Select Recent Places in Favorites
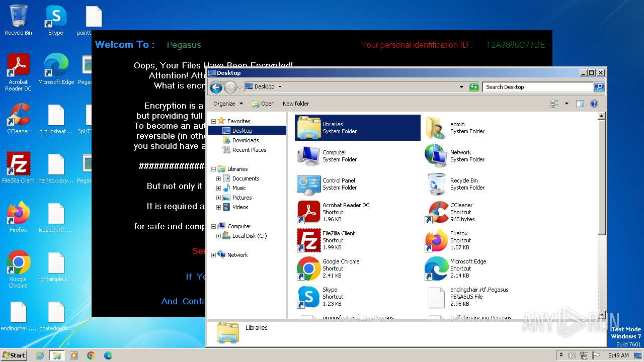This screenshot has width=644, height=362. point(249,150)
